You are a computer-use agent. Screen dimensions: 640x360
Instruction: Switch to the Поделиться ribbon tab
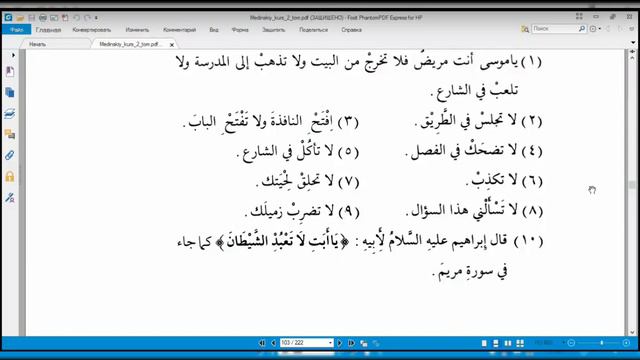pos(313,30)
